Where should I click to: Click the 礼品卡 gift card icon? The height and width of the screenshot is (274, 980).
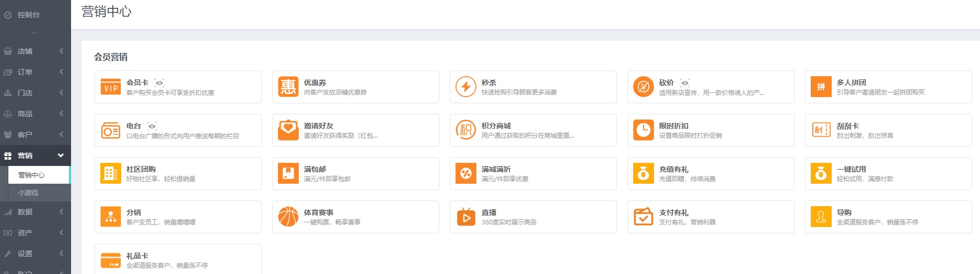click(x=111, y=260)
